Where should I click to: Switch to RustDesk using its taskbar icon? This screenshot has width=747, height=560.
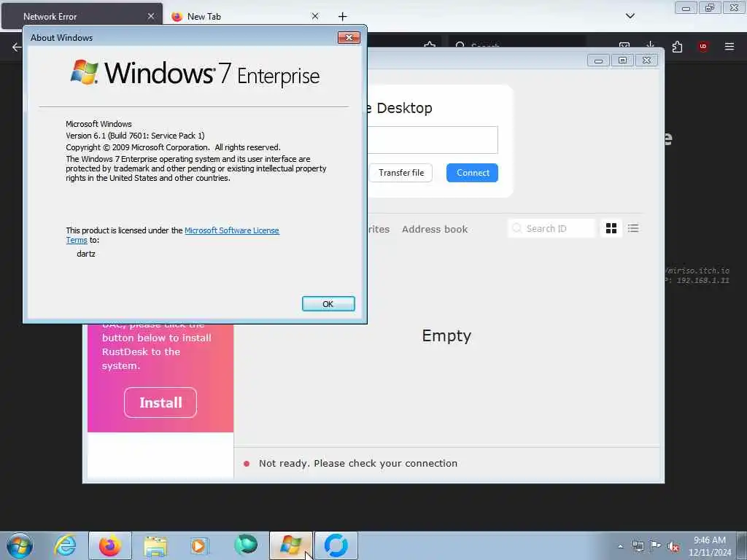[x=336, y=545]
